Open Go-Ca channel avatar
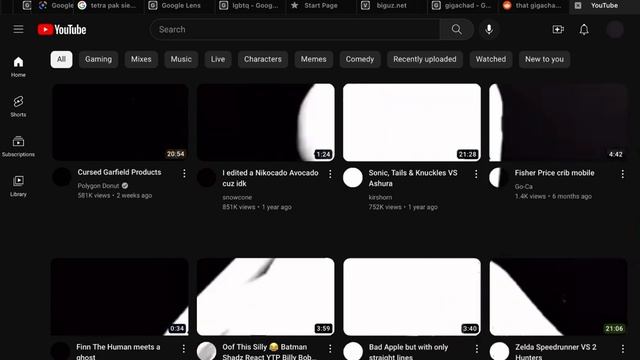Viewport: 640px width, 360px height. (x=499, y=178)
